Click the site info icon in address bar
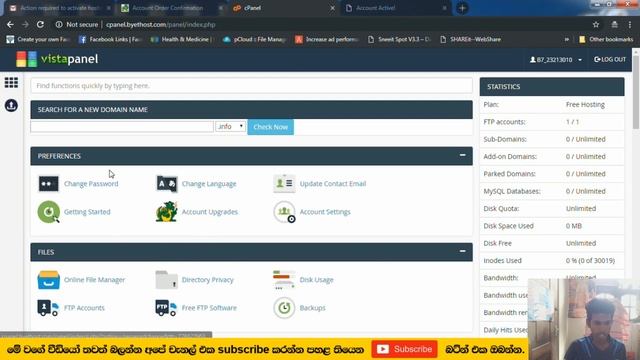Screen dimensions: 640x360 59,24
